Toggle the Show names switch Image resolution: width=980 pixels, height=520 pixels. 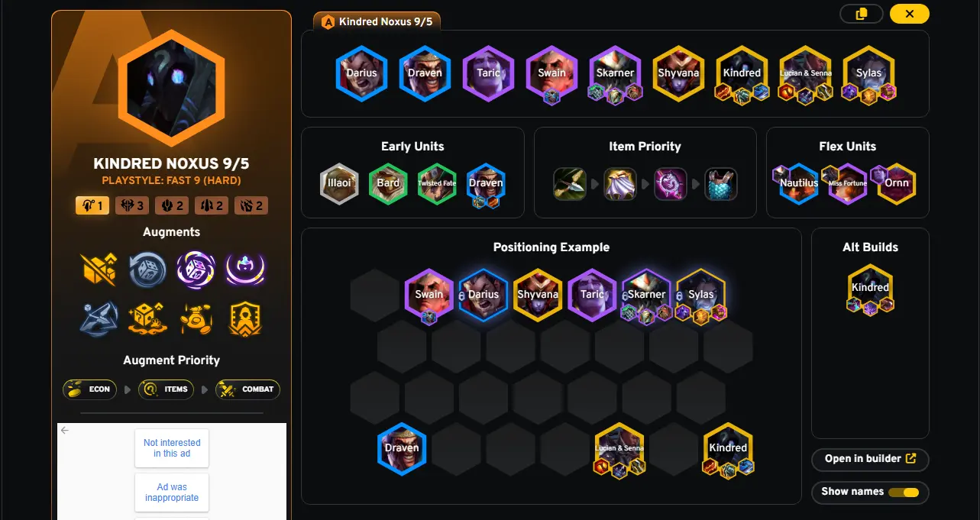click(903, 492)
